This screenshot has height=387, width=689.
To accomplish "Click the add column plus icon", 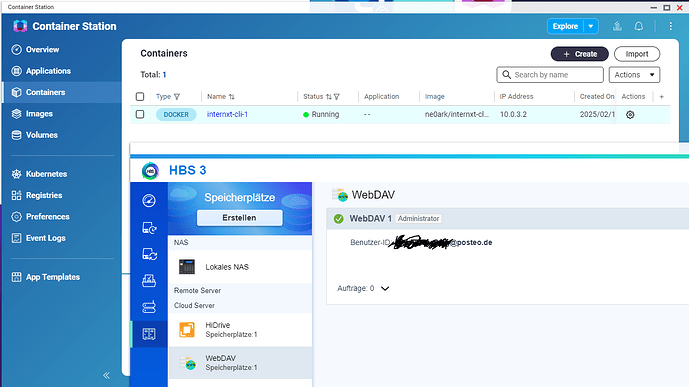I will (661, 97).
